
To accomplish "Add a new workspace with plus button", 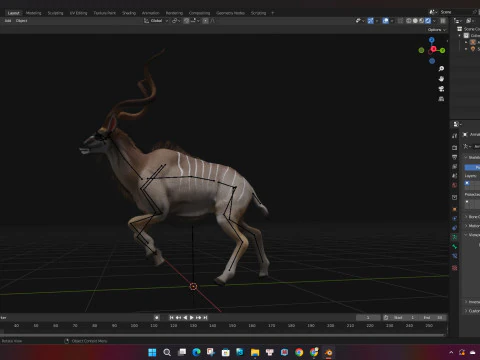I will coord(273,13).
